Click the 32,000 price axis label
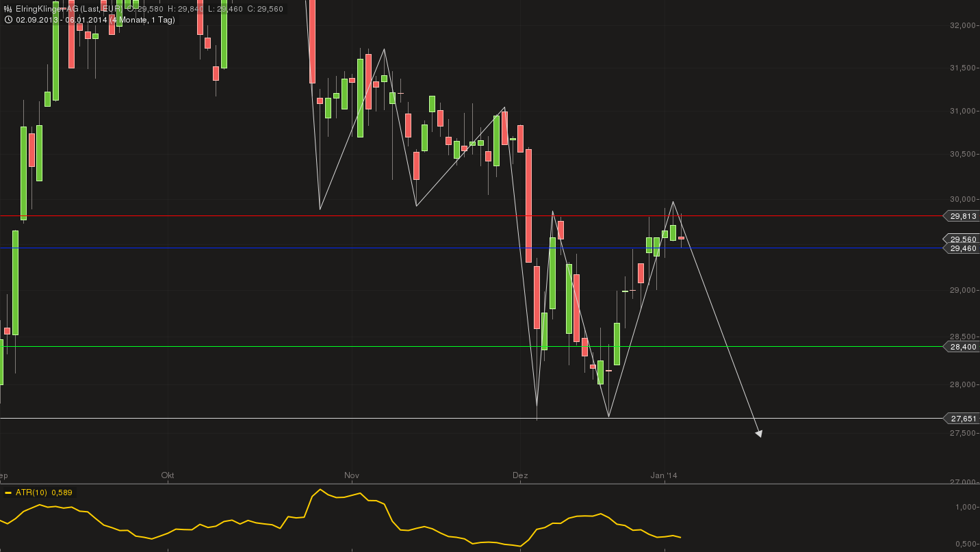Viewport: 980px width, 552px height. (x=964, y=25)
